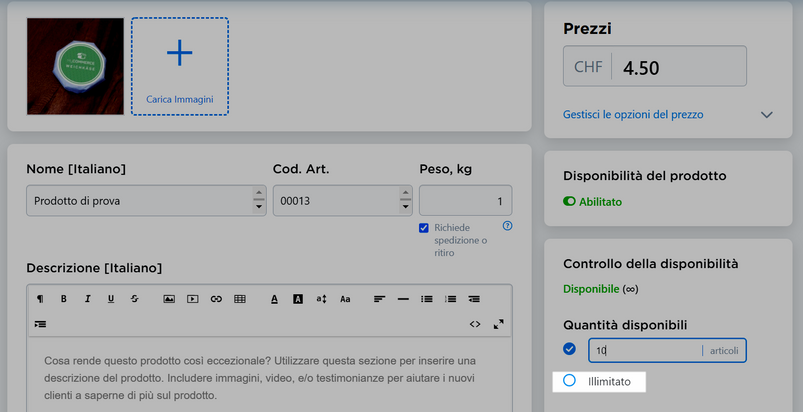
Task: Apply strikethrough formatting in editor toolbar
Action: [x=134, y=299]
